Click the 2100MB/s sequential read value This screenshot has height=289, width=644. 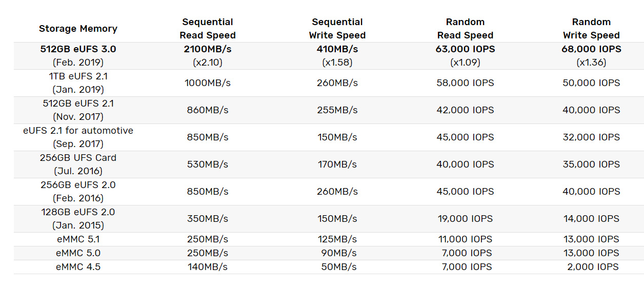[208, 49]
